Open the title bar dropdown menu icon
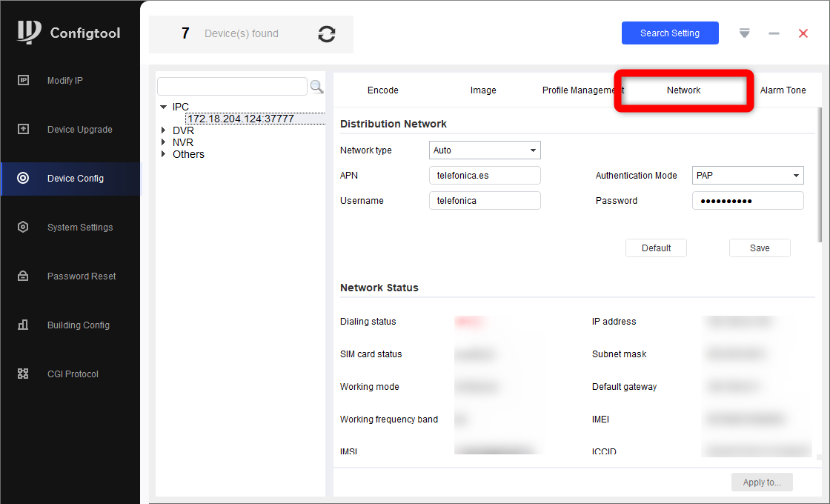 tap(744, 33)
